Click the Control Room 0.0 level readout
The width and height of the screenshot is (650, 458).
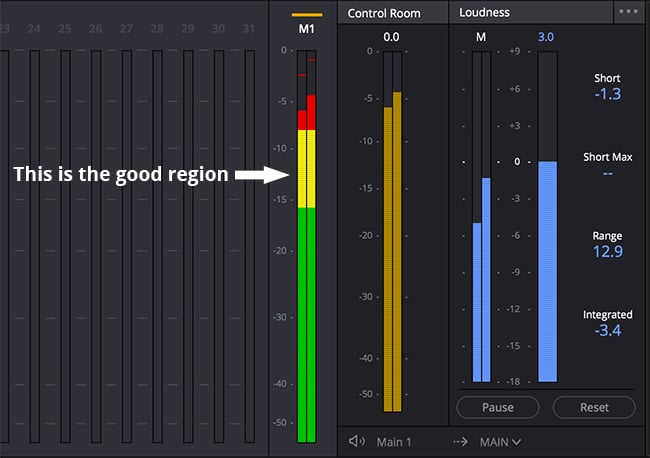[391, 37]
